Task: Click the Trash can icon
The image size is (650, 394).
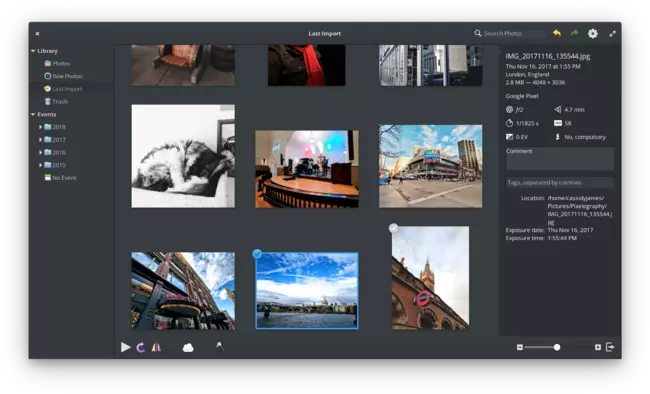Action: 48,102
